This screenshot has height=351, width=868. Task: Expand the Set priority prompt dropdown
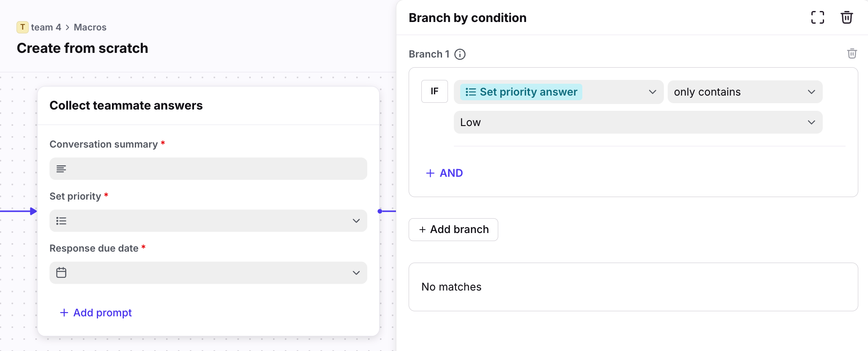356,221
